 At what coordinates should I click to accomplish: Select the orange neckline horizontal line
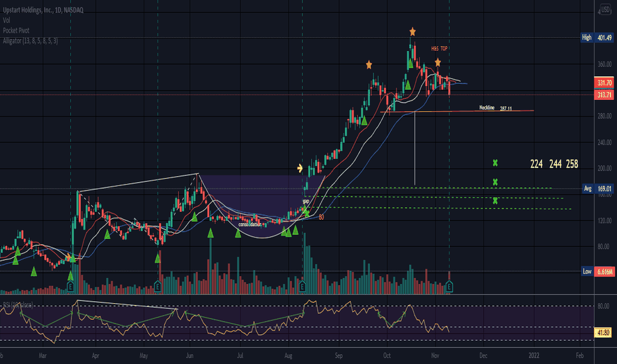click(456, 111)
